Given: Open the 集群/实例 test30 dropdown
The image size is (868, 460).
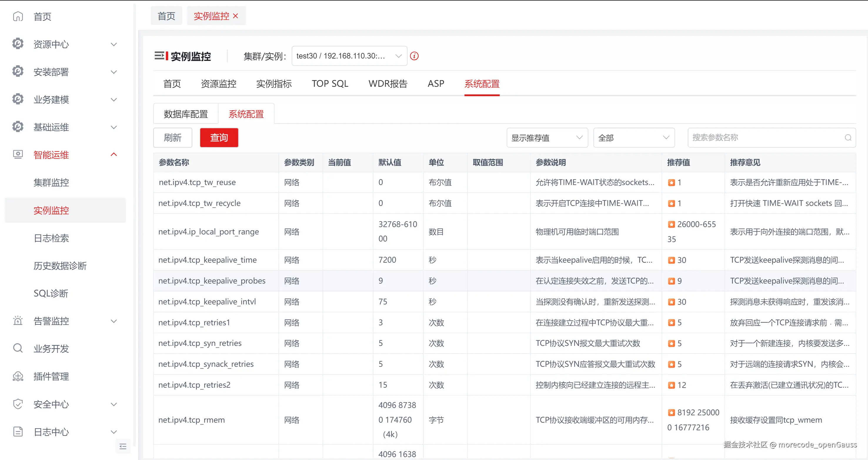Looking at the screenshot, I should point(349,56).
